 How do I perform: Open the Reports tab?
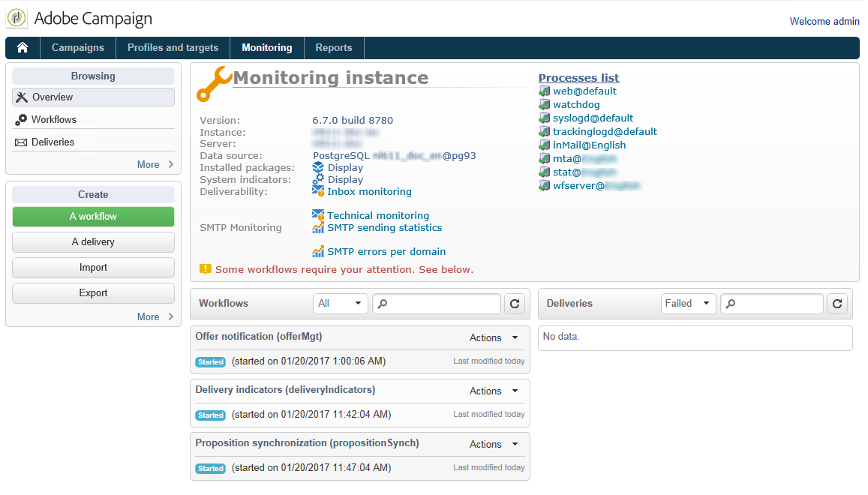point(334,47)
